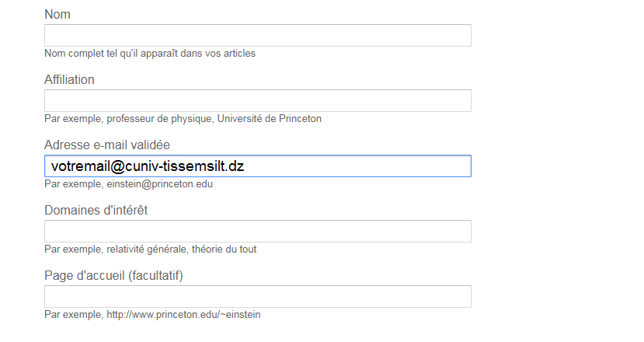The height and width of the screenshot is (342, 644).
Task: Place cursor after ".dz" in email field
Action: click(x=245, y=166)
